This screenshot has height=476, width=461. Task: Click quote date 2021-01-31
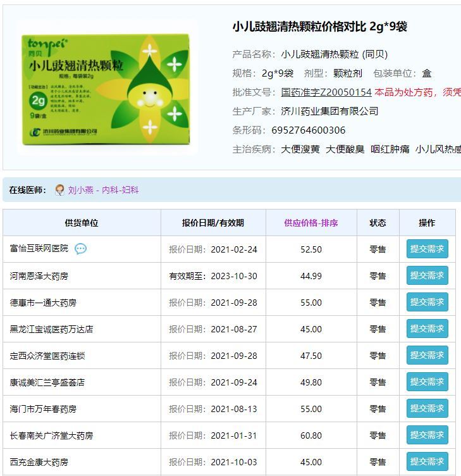coord(234,435)
